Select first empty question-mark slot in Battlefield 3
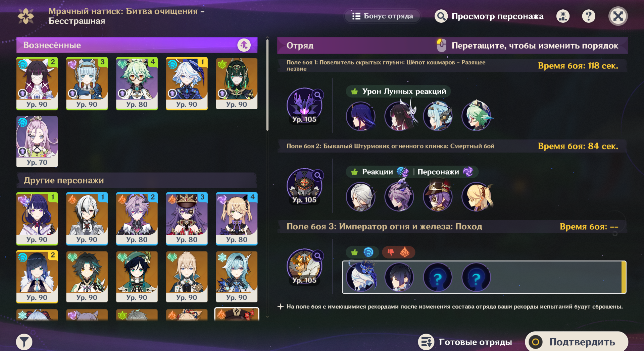Viewport: 644px width, 351px height. [x=438, y=278]
